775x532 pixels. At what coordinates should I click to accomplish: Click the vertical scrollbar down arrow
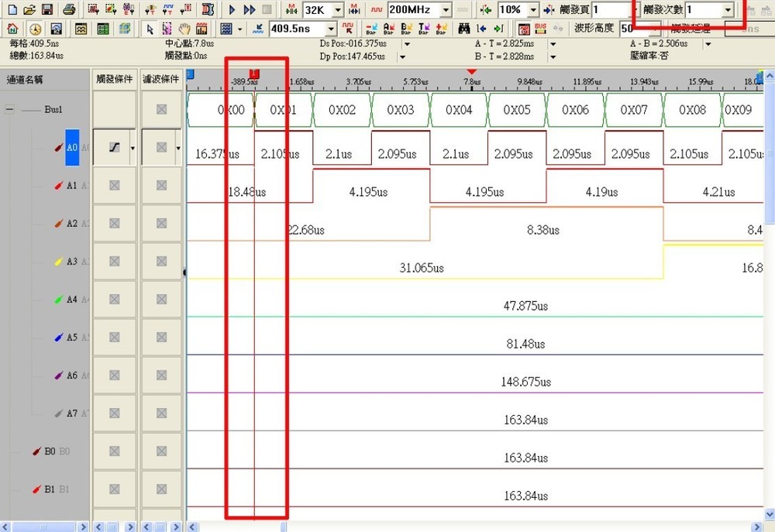tap(770, 515)
